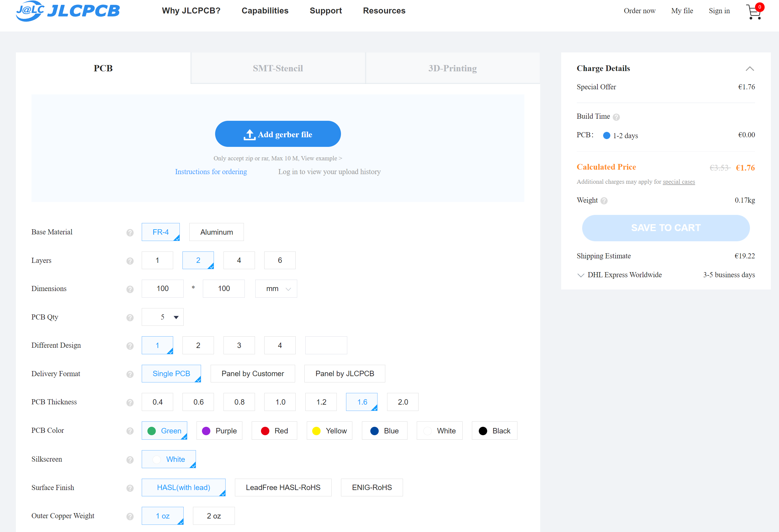
Task: Collapse the Charge Details panel
Action: (750, 69)
